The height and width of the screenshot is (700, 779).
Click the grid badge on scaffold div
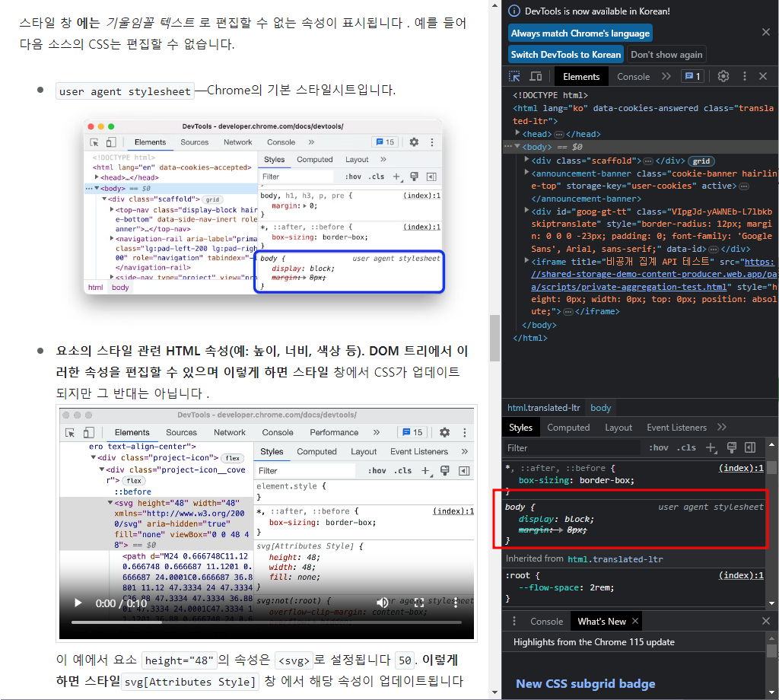tap(701, 161)
